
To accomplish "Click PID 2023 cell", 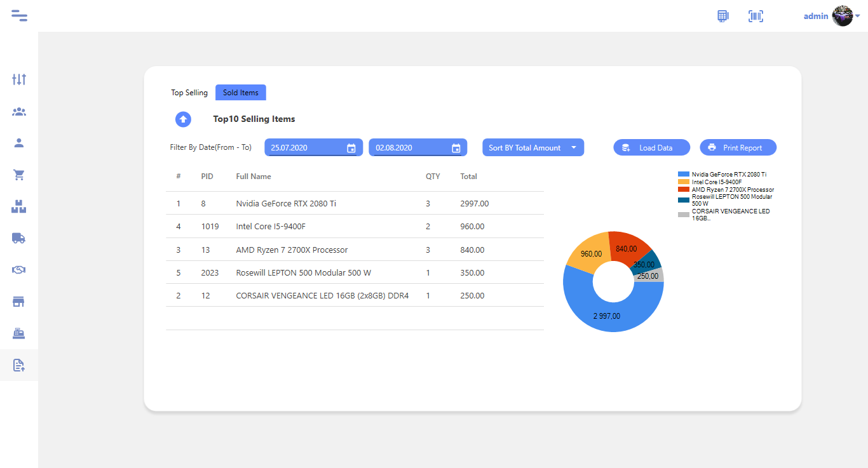I will tap(210, 272).
